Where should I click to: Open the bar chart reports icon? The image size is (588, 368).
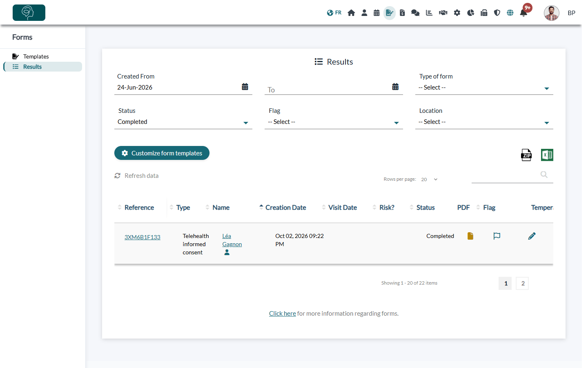[x=429, y=13]
